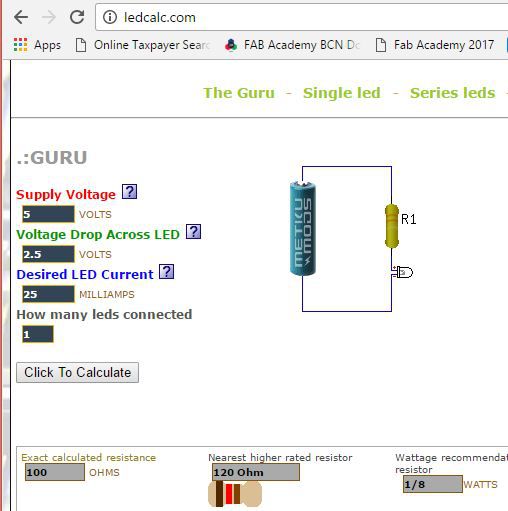Click the R1 resistor in the diagram
The height and width of the screenshot is (511, 508).
(392, 226)
